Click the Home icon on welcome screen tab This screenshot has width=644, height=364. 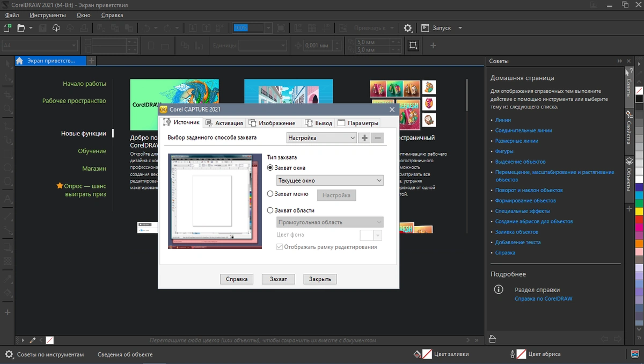click(20, 61)
